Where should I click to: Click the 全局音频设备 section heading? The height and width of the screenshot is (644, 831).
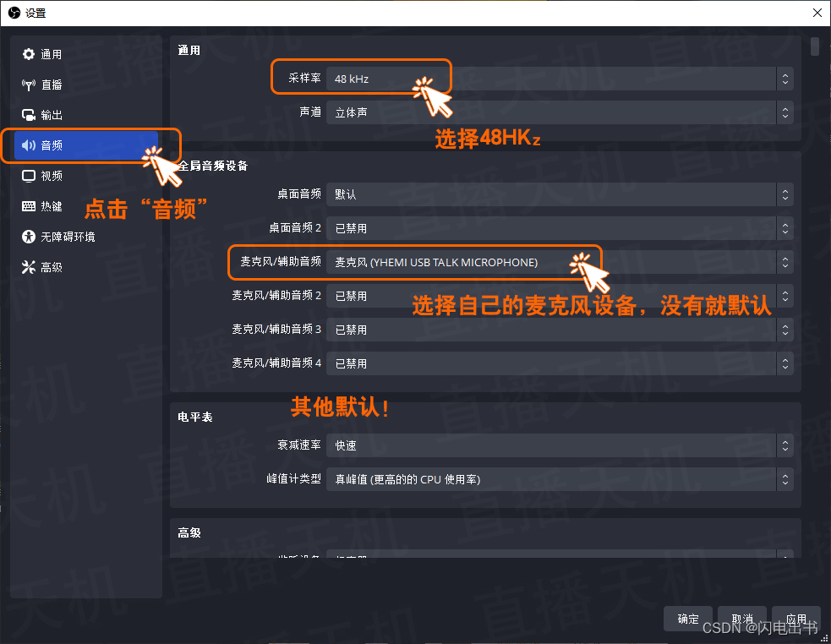pos(213,166)
